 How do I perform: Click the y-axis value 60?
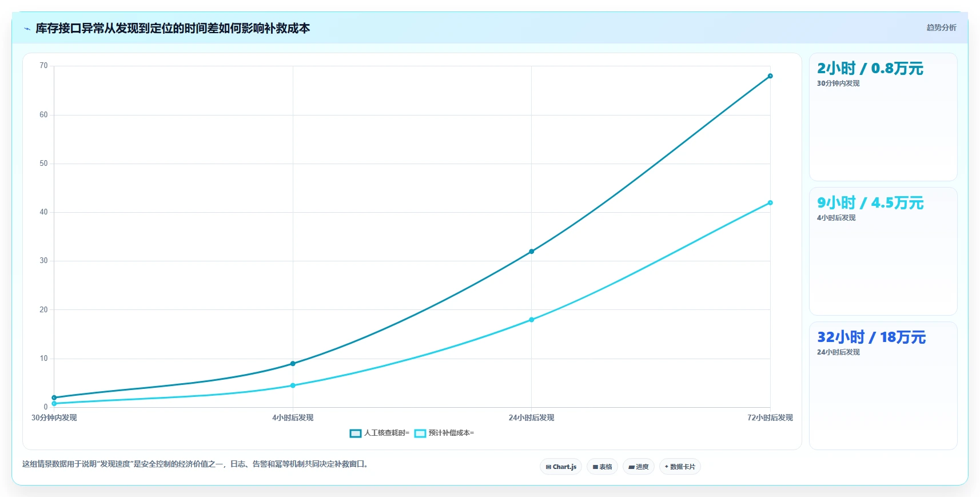click(43, 115)
